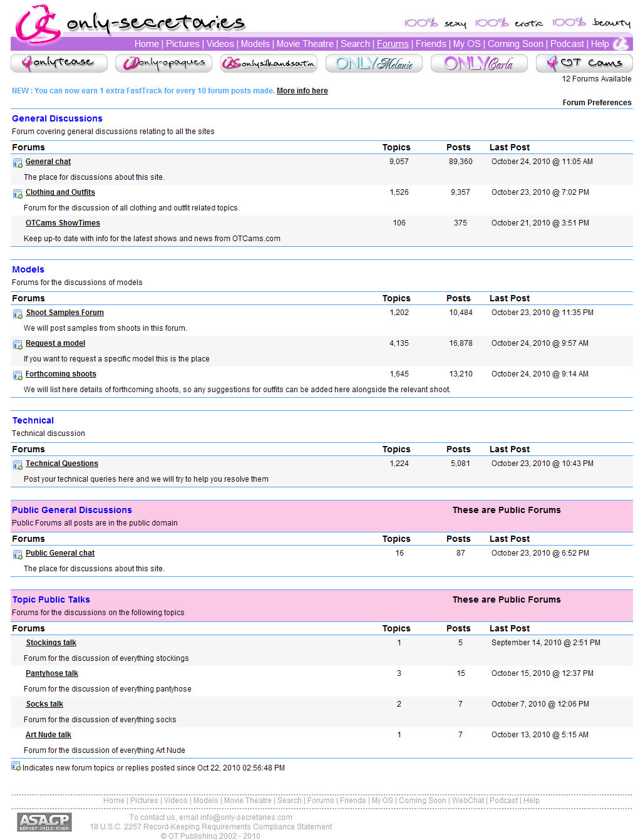Click the new-posts icon beside Shoot Samples Forum
Viewport: 643px width, 840px height.
point(18,314)
